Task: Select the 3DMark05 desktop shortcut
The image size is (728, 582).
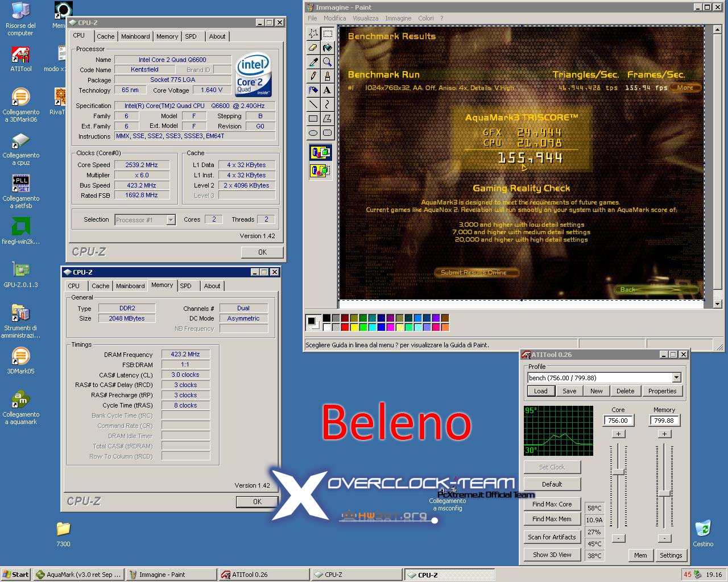Action: [21, 361]
